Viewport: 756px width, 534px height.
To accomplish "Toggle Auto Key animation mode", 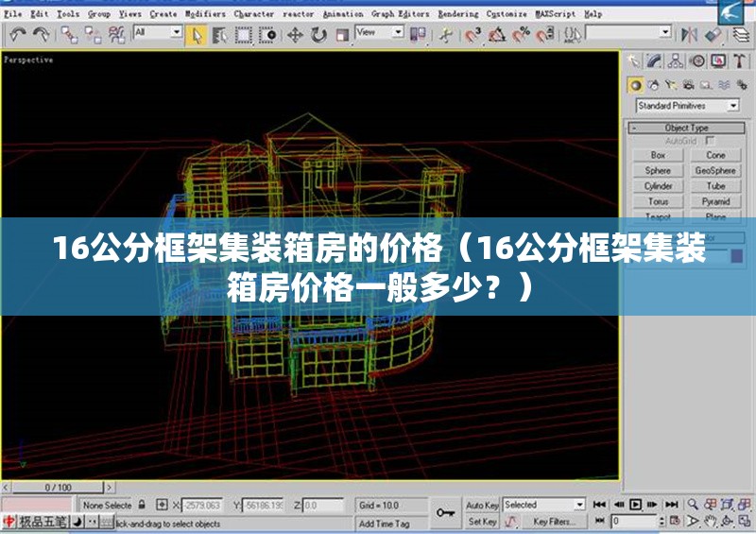I will (482, 506).
